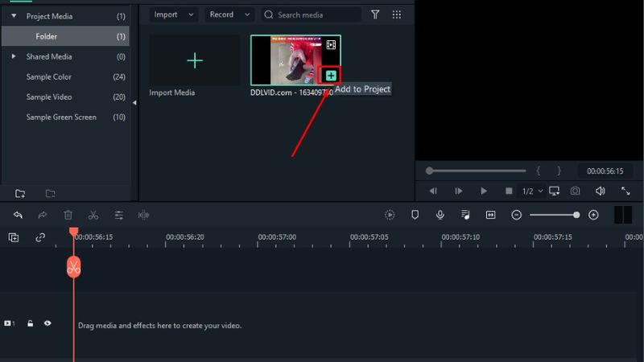Take a snapshot with camera icon
The width and height of the screenshot is (644, 362).
pos(575,191)
